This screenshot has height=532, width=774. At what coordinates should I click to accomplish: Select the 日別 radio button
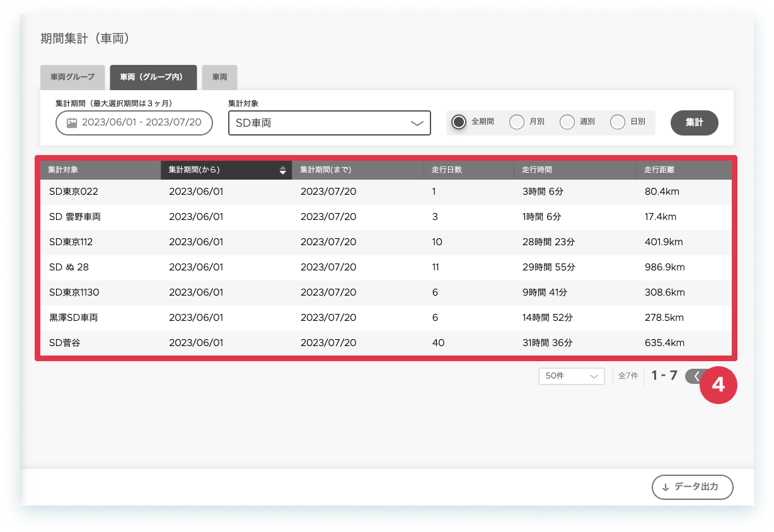618,122
